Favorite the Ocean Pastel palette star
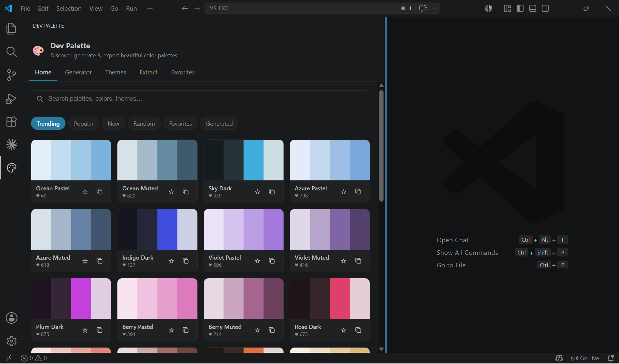This screenshot has width=619, height=364. (85, 192)
